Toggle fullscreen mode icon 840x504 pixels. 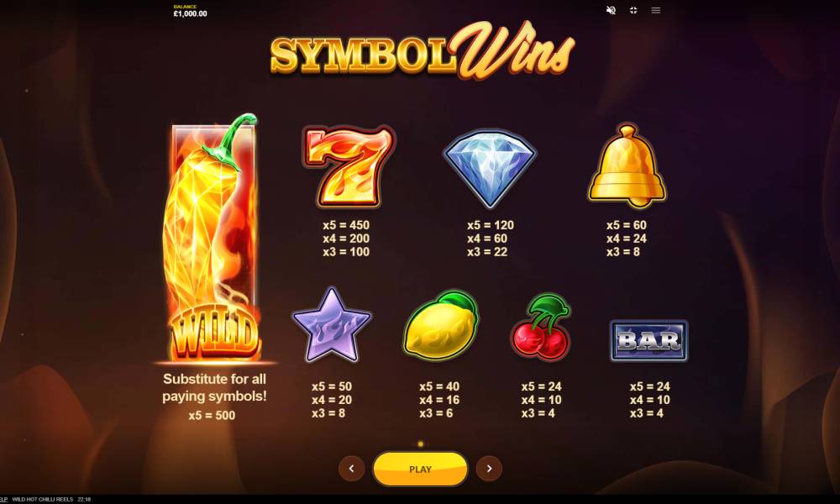pyautogui.click(x=633, y=10)
